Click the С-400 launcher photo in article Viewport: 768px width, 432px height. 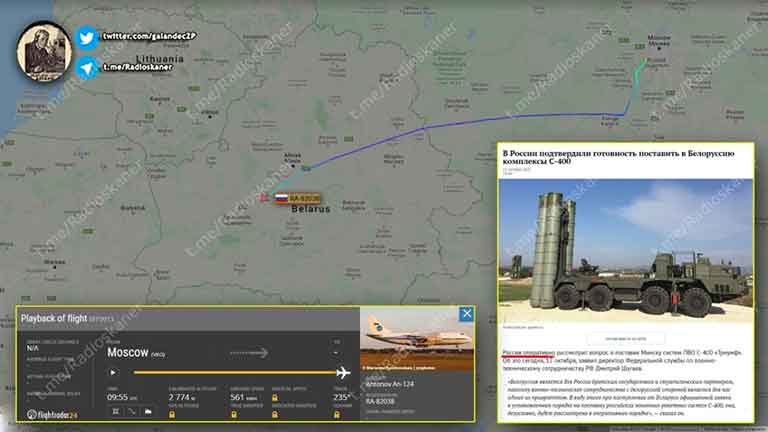(x=626, y=250)
